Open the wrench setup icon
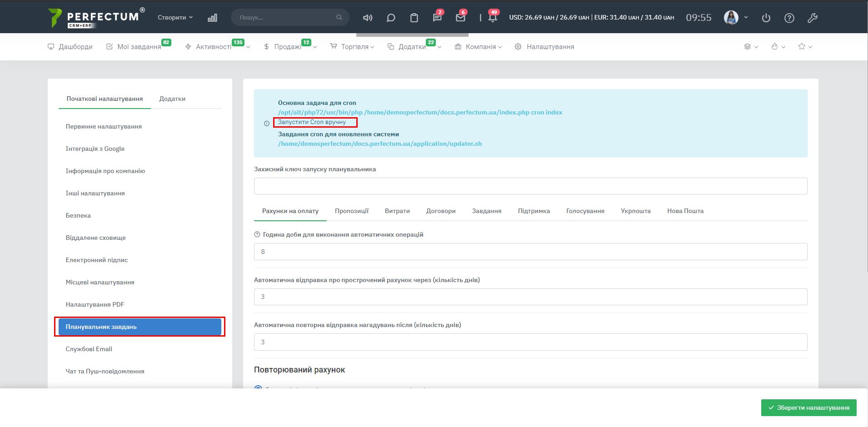The width and height of the screenshot is (868, 427). (x=813, y=18)
